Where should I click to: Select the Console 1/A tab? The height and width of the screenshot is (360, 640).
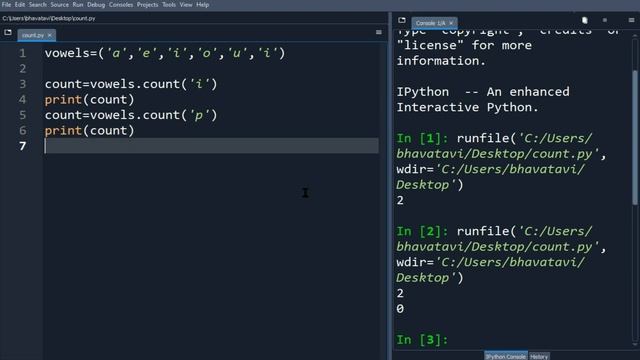(x=430, y=23)
